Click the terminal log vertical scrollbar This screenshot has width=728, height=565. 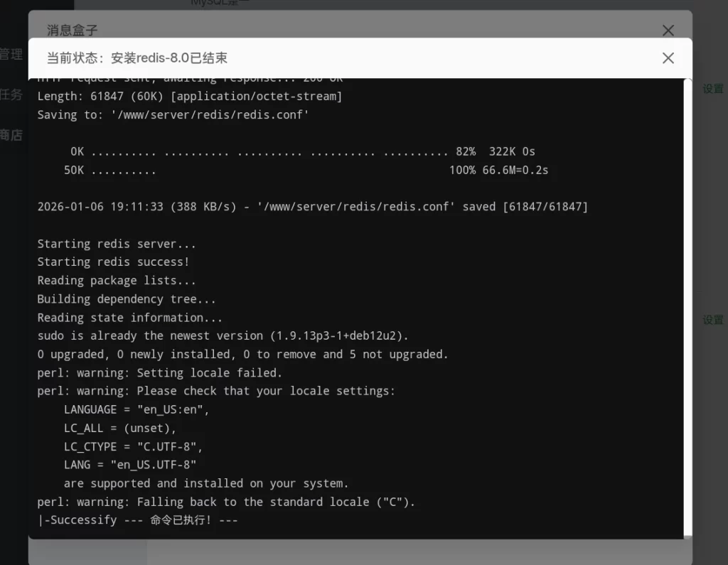point(687,306)
